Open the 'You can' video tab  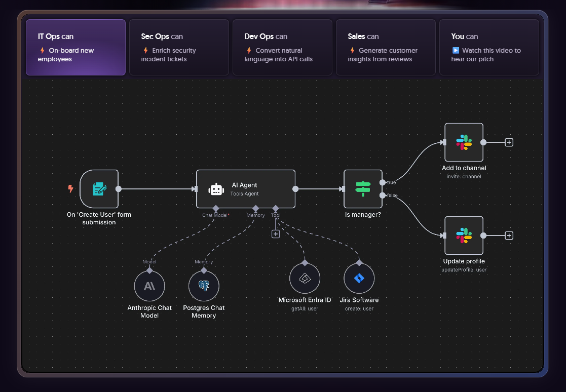pos(489,47)
